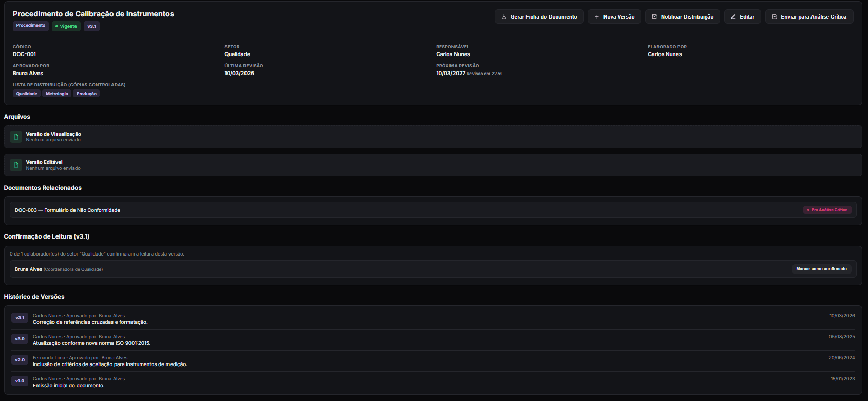Image resolution: width=868 pixels, height=401 pixels.
Task: Open the Editar button
Action: coord(743,17)
